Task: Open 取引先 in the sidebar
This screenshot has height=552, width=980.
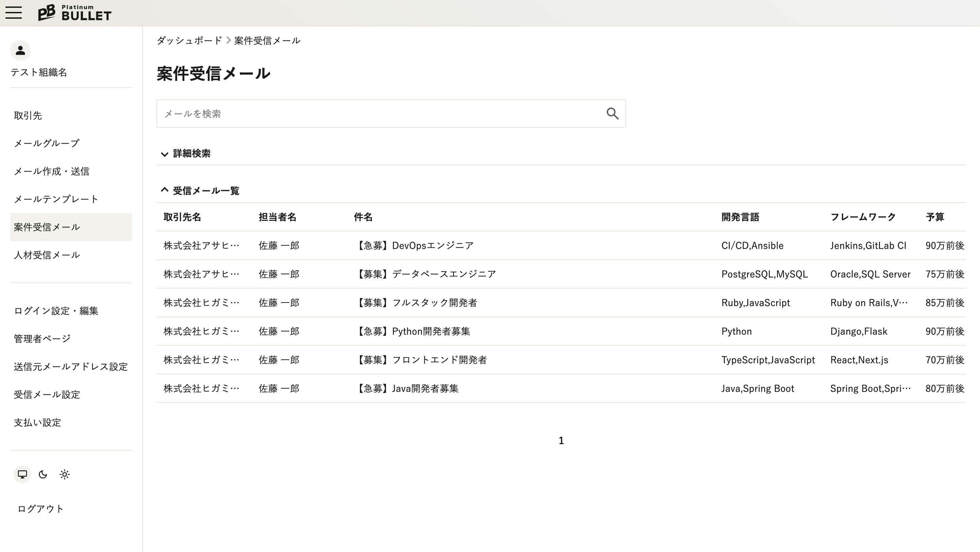Action: pos(28,116)
